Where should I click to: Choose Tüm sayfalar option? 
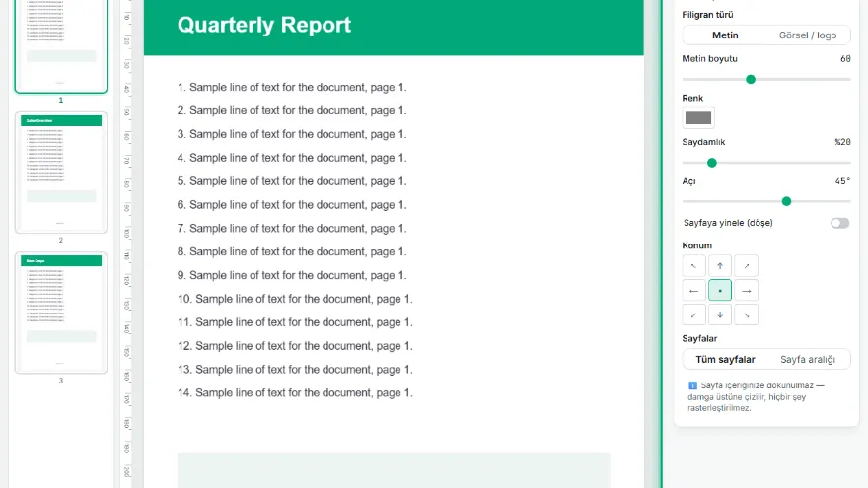click(725, 359)
